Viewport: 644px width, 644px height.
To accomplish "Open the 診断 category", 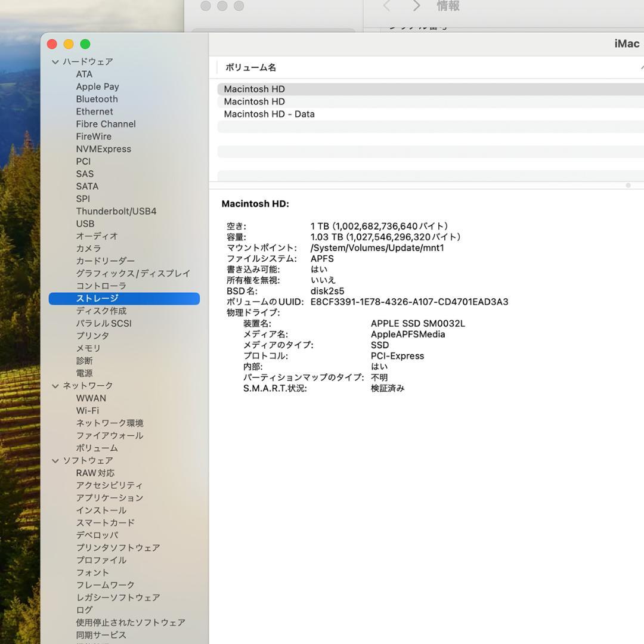I will pyautogui.click(x=84, y=360).
